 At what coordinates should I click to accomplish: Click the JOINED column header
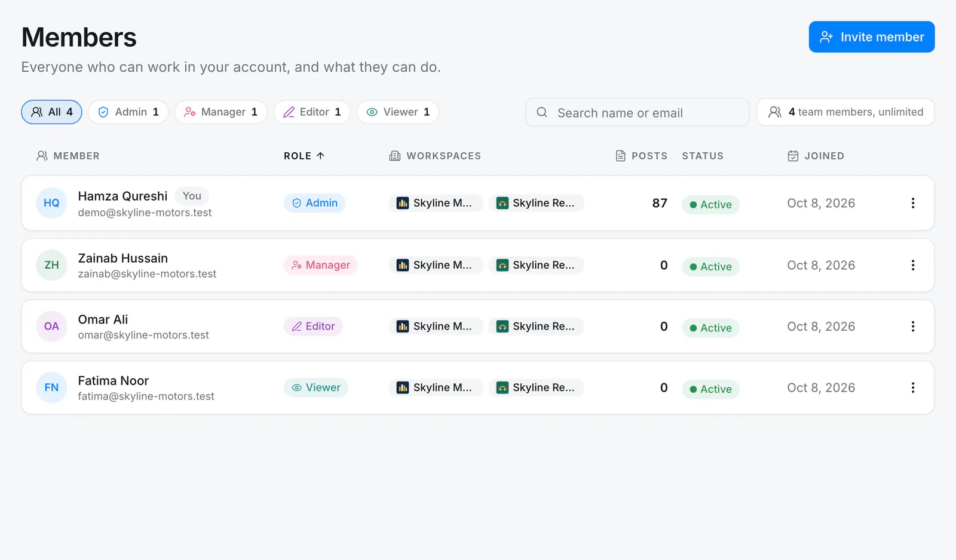[816, 156]
